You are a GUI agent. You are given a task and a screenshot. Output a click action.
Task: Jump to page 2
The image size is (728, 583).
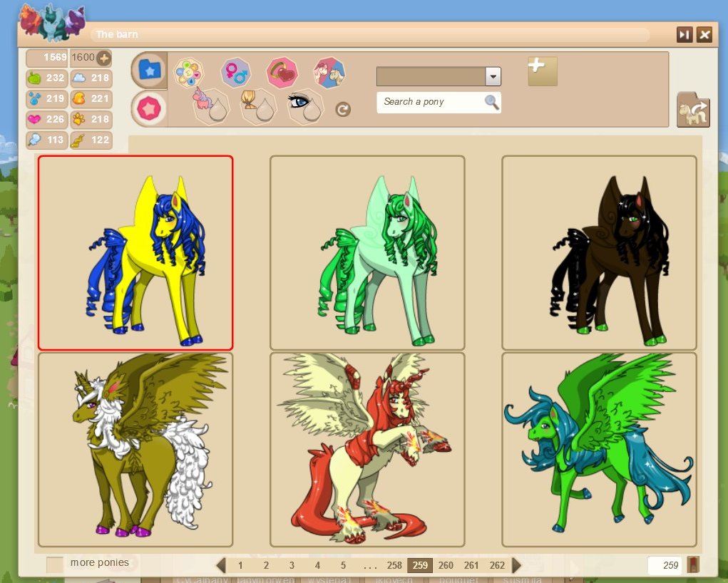pos(266,565)
